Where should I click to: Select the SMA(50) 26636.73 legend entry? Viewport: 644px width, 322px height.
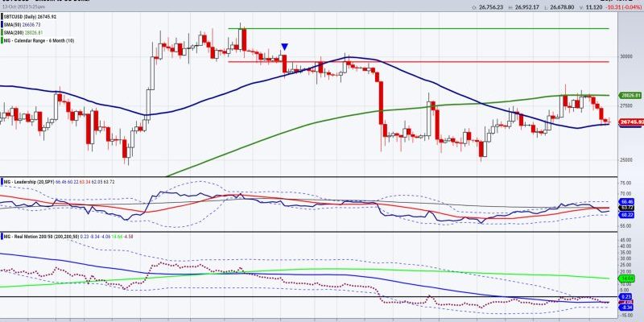click(23, 25)
